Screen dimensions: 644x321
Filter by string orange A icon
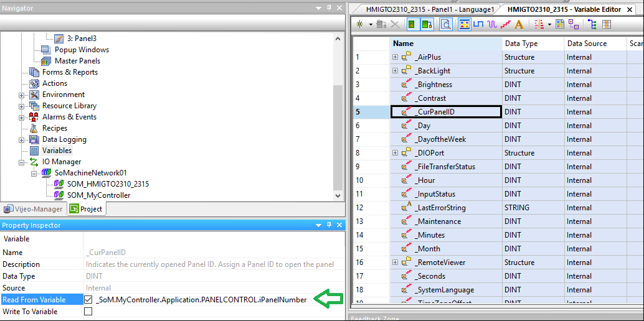pyautogui.click(x=519, y=25)
